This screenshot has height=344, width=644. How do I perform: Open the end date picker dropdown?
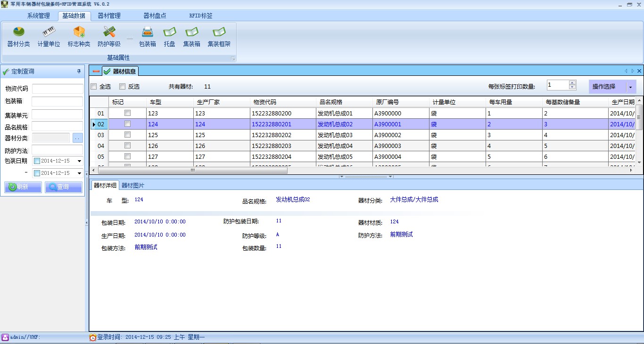[79, 173]
